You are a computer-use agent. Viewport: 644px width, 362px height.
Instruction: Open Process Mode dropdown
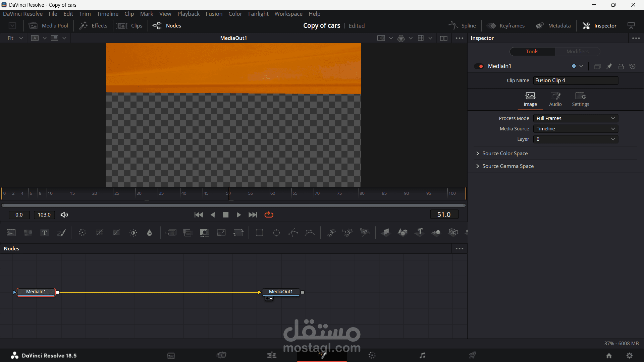pyautogui.click(x=576, y=118)
